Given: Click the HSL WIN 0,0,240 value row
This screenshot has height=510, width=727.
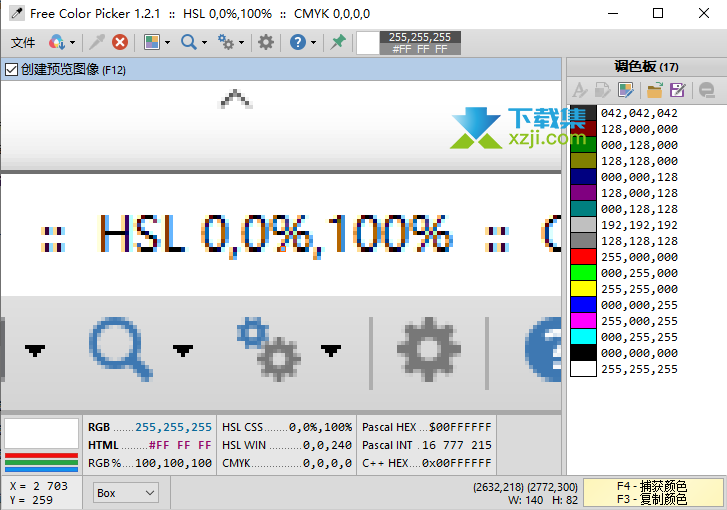Looking at the screenshot, I should (287, 445).
